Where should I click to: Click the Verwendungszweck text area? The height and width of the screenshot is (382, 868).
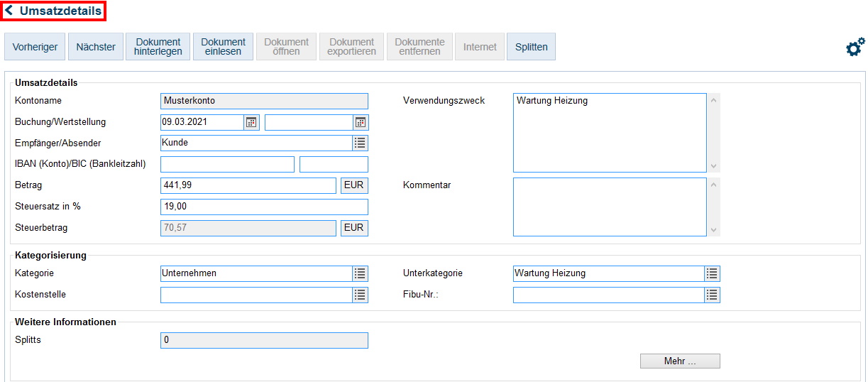pos(610,133)
